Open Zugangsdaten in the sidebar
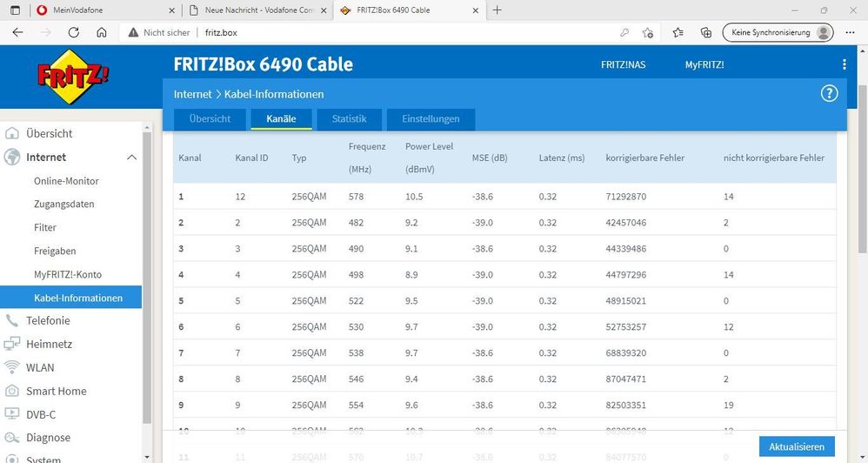Screen dimensions: 868x463 pyautogui.click(x=64, y=205)
